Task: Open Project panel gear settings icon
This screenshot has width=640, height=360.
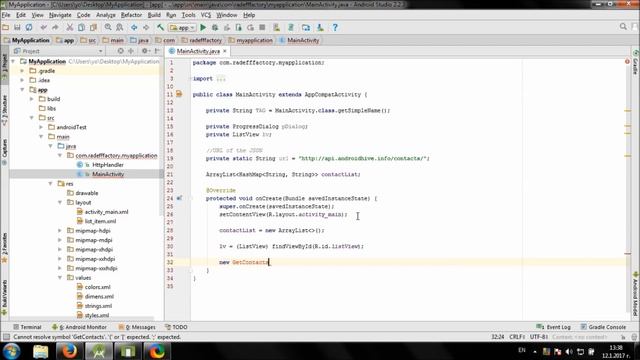Action: point(145,51)
